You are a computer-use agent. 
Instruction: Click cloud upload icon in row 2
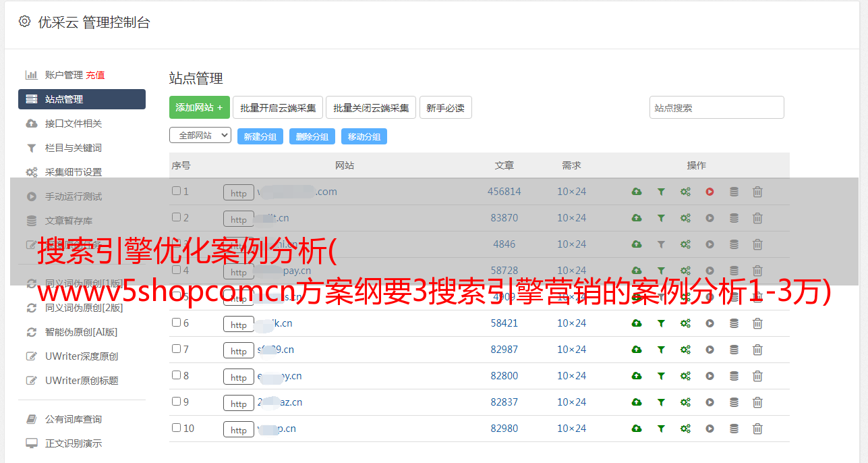pyautogui.click(x=637, y=218)
